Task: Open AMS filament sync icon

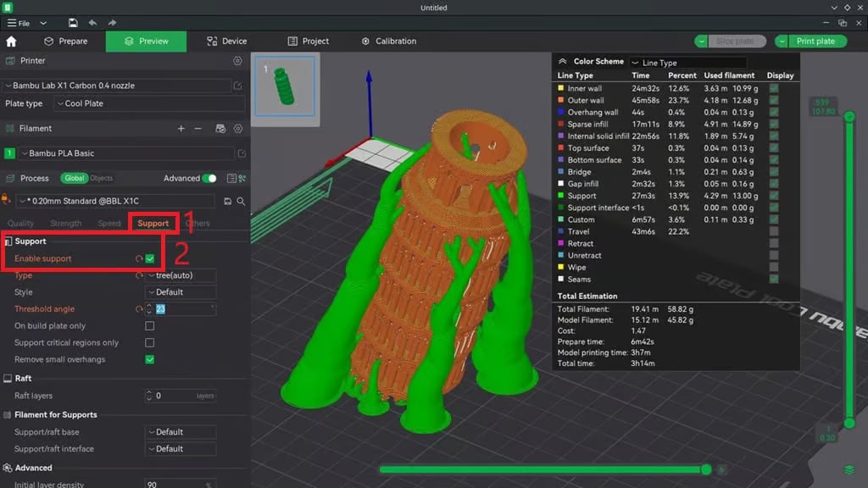Action: point(220,129)
